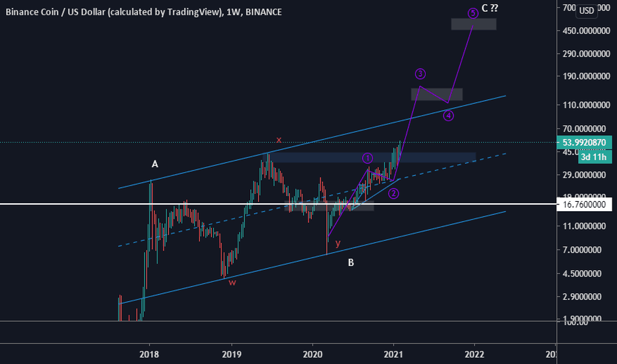Select the circled wave 3 label
The image size is (617, 364).
tap(420, 73)
